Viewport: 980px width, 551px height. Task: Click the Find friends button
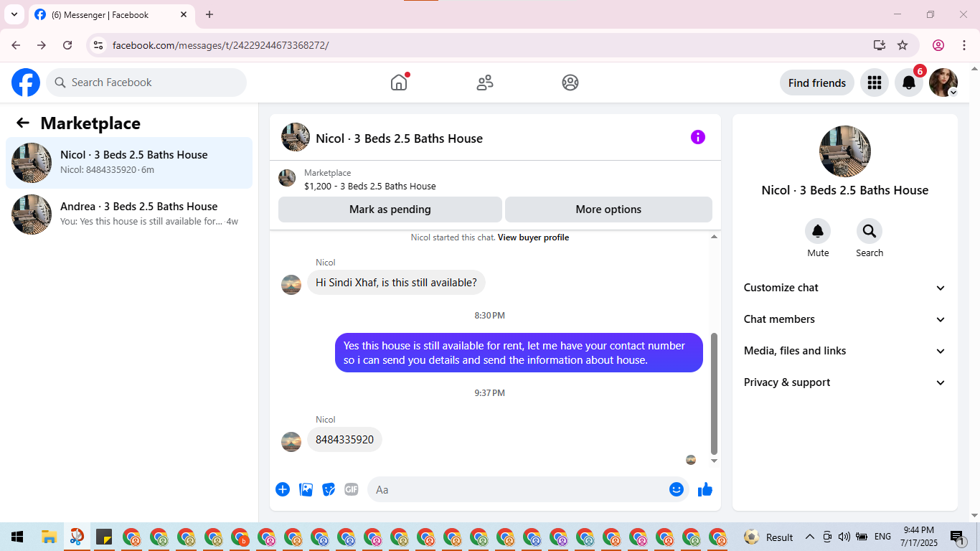coord(817,83)
